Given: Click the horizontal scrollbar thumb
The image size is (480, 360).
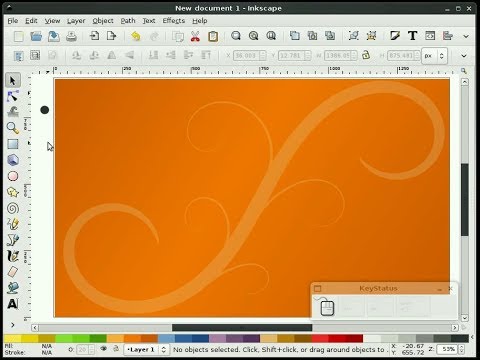Looking at the screenshot, I should point(242,328).
